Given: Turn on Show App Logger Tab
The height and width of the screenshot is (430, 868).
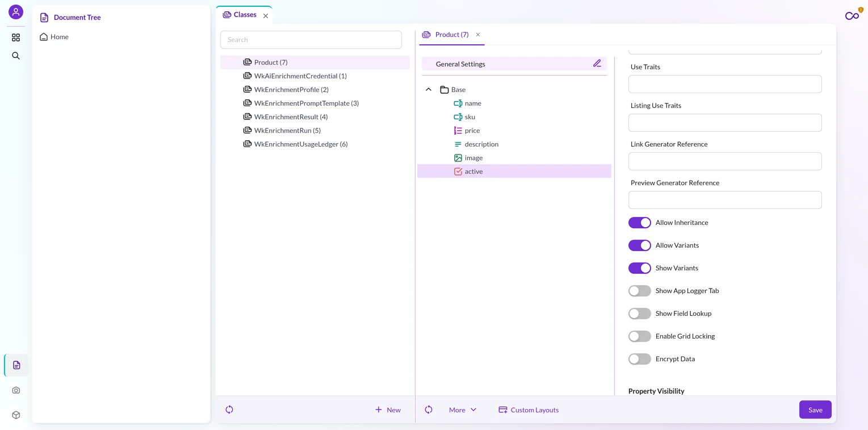Looking at the screenshot, I should pyautogui.click(x=639, y=291).
